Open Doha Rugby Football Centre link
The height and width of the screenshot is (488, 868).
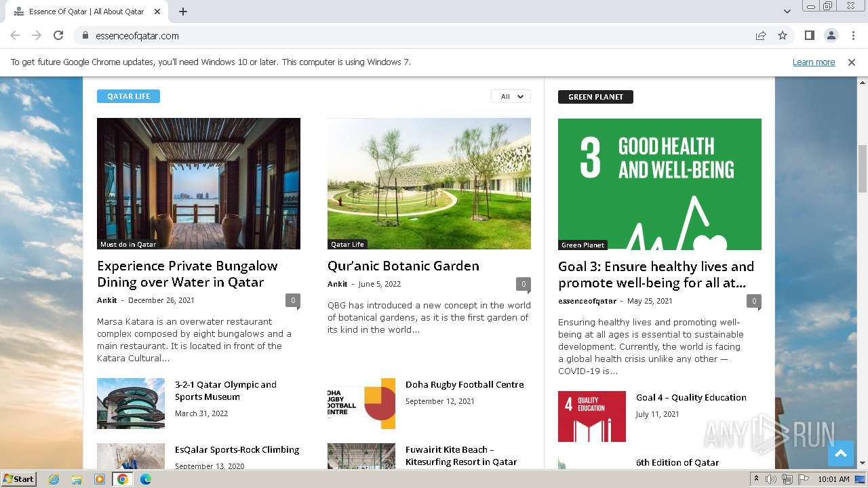point(465,384)
